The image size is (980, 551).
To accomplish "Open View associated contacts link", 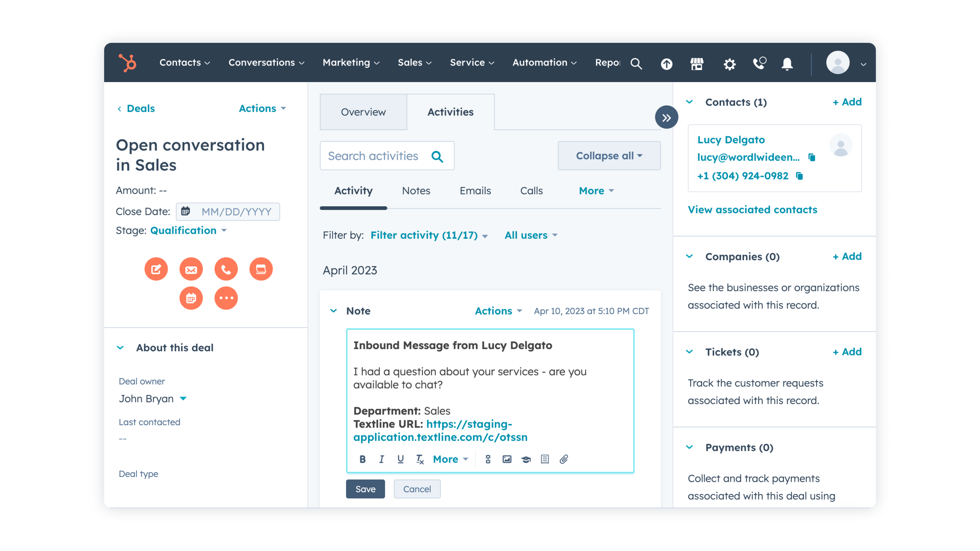I will click(x=752, y=209).
